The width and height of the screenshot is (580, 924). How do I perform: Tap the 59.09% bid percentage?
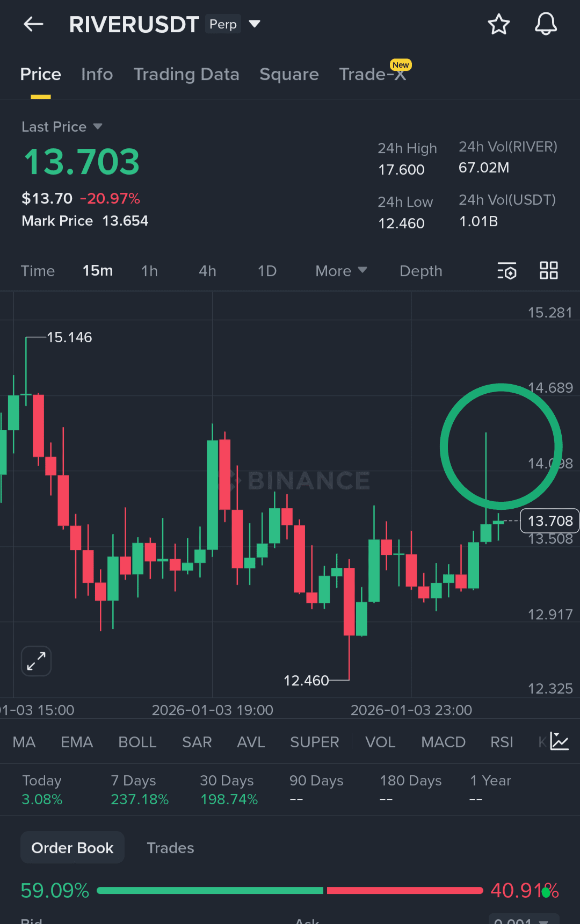coord(55,891)
